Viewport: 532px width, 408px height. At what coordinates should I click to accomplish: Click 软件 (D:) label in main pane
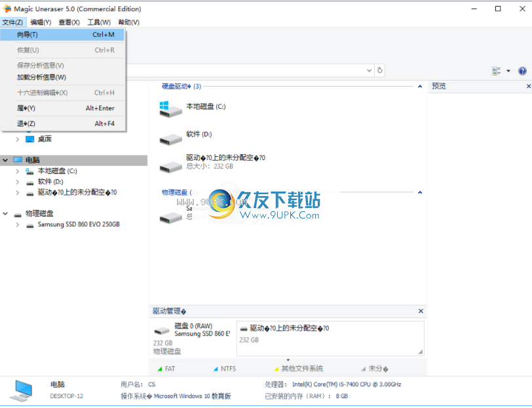pyautogui.click(x=199, y=134)
